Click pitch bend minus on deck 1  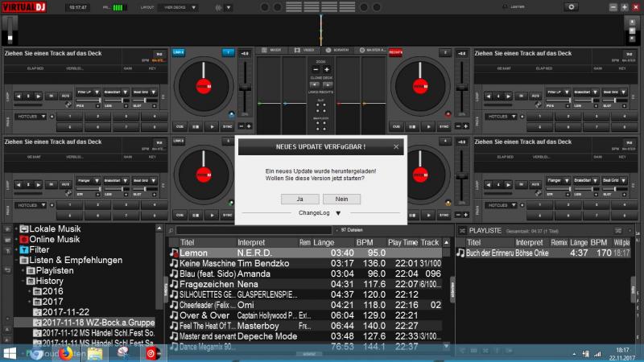click(242, 126)
